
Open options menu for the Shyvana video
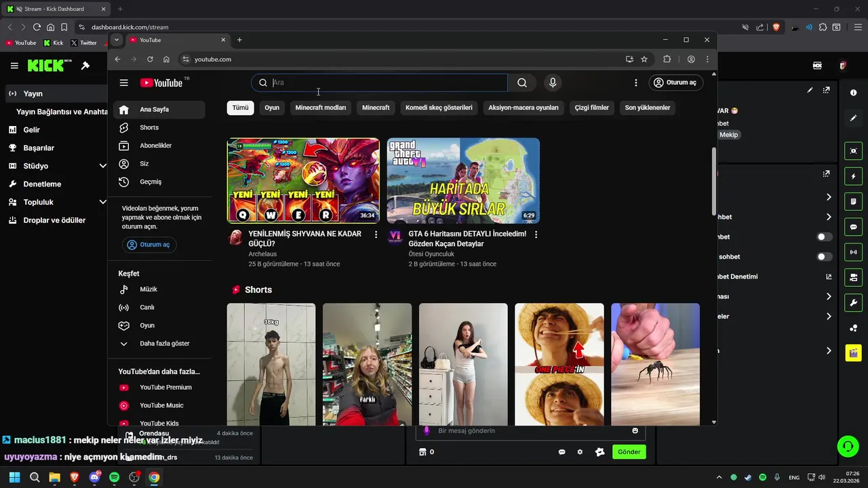pos(376,235)
